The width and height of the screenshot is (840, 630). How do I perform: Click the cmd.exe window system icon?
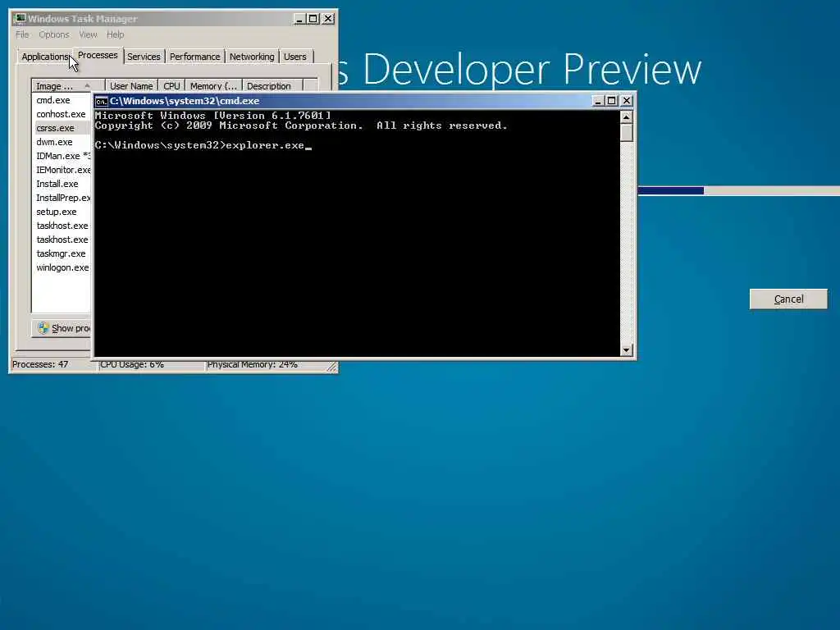101,101
